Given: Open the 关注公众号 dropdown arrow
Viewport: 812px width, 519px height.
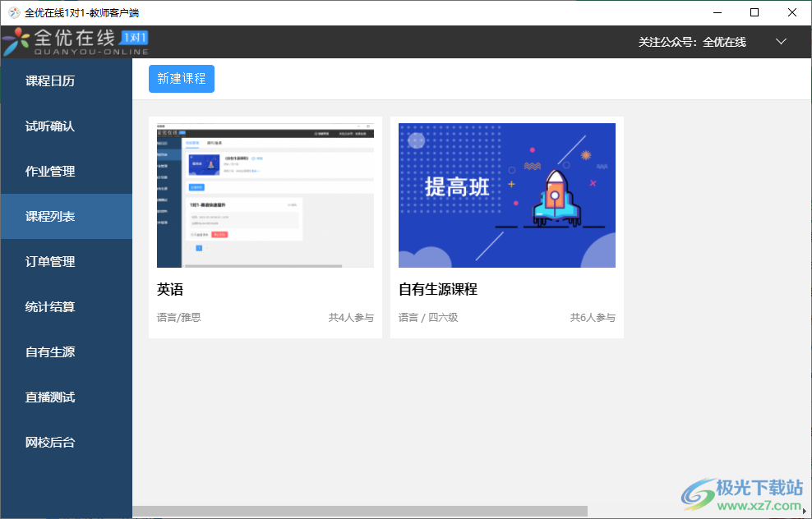Looking at the screenshot, I should point(781,40).
